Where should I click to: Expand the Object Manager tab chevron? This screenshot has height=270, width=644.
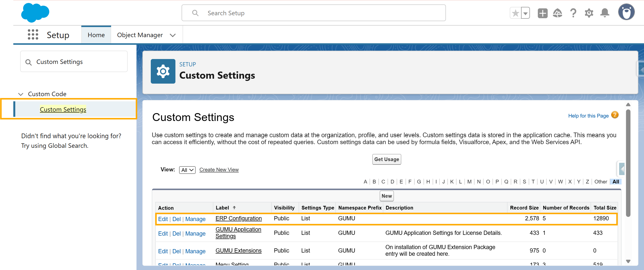tap(172, 35)
